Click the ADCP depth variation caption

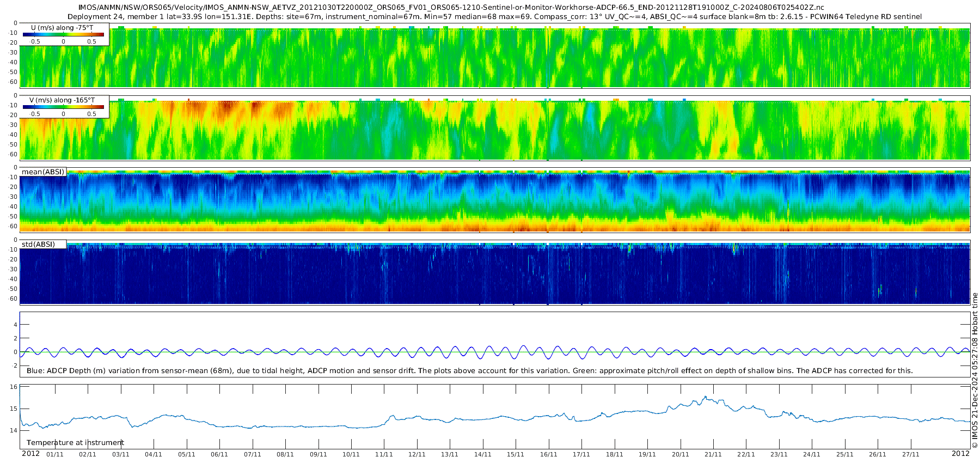[469, 371]
